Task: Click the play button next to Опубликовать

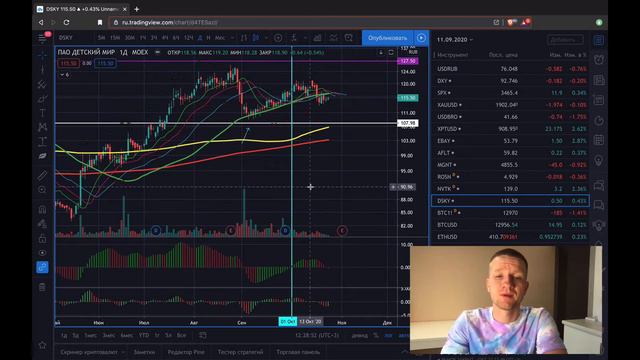Action: (x=421, y=38)
